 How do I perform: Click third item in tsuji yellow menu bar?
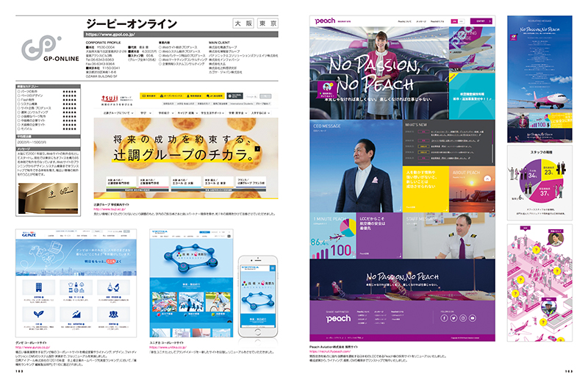[x=194, y=96]
